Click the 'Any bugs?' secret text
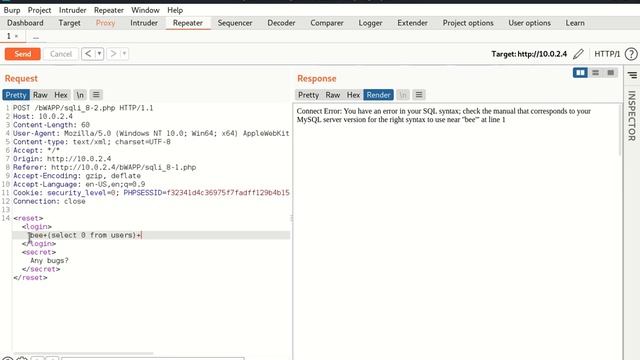The height and width of the screenshot is (360, 640). tap(49, 260)
